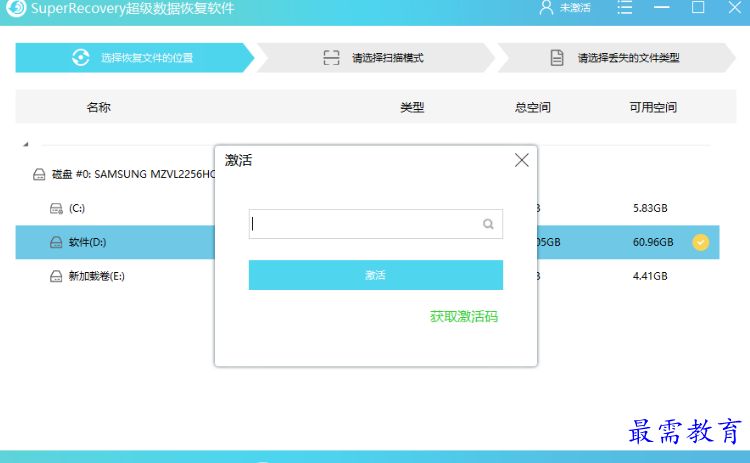Close the SuperRecovery main window
Screen dimensions: 750x463
tap(735, 7)
